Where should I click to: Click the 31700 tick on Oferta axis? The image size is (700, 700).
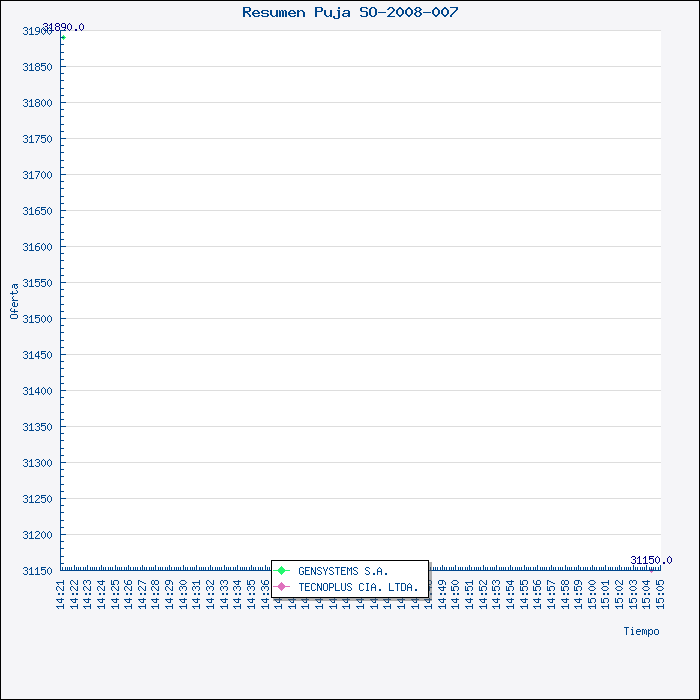(x=37, y=175)
